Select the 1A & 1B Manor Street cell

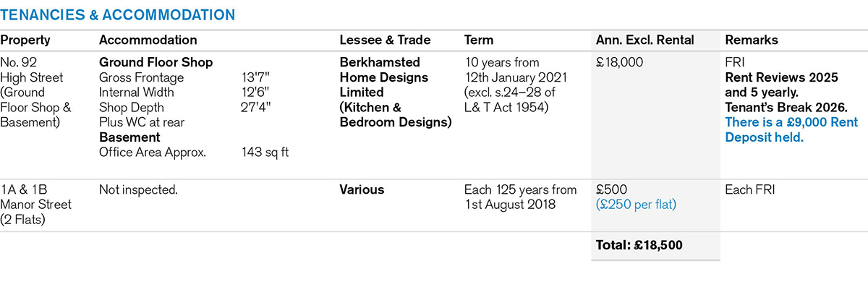coord(36,205)
